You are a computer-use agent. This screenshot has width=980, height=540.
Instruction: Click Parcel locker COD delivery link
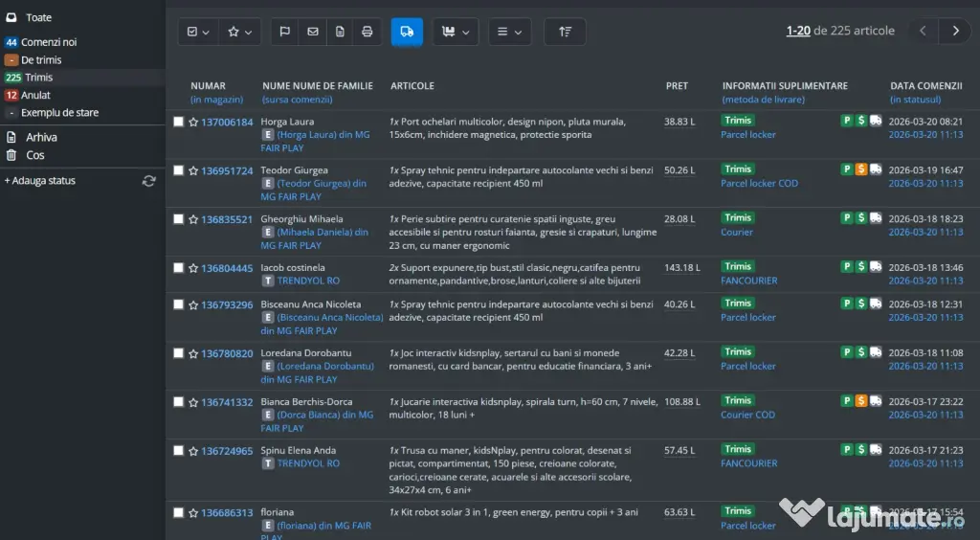pyautogui.click(x=759, y=183)
